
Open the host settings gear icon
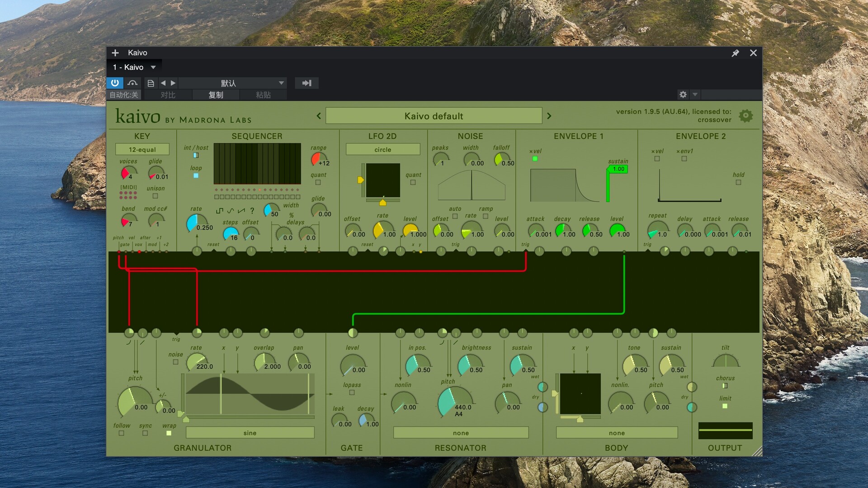click(x=683, y=94)
